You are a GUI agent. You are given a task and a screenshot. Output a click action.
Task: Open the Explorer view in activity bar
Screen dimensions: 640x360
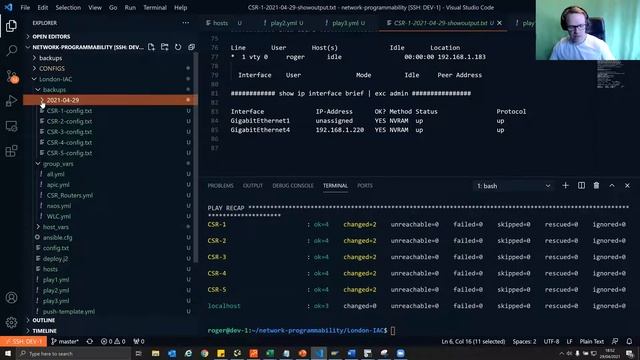pos(11,26)
